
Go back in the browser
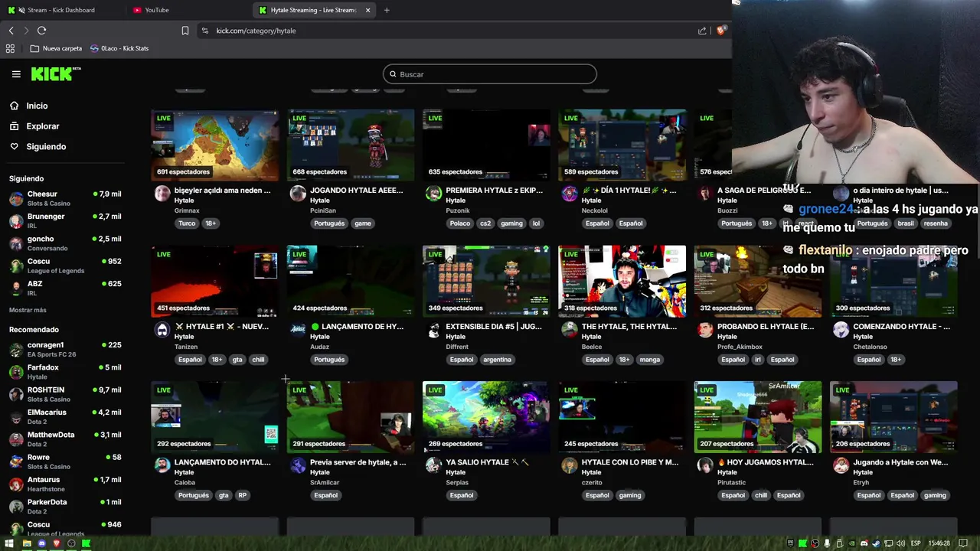(11, 31)
